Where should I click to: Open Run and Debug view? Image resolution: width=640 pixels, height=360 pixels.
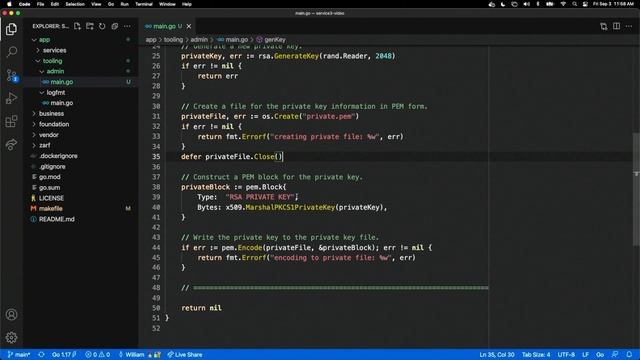pos(11,98)
